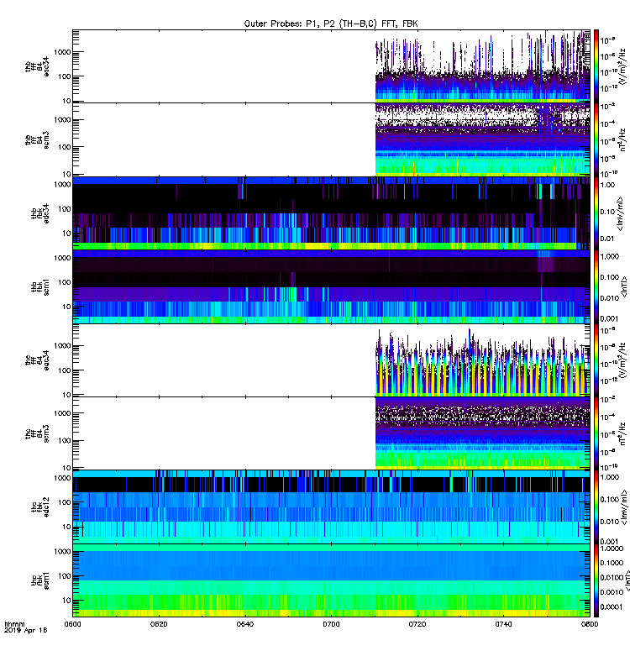Screen dimensions: 630x672
Task: Select the thb fbk edc34 axis label
Action: (x=40, y=213)
